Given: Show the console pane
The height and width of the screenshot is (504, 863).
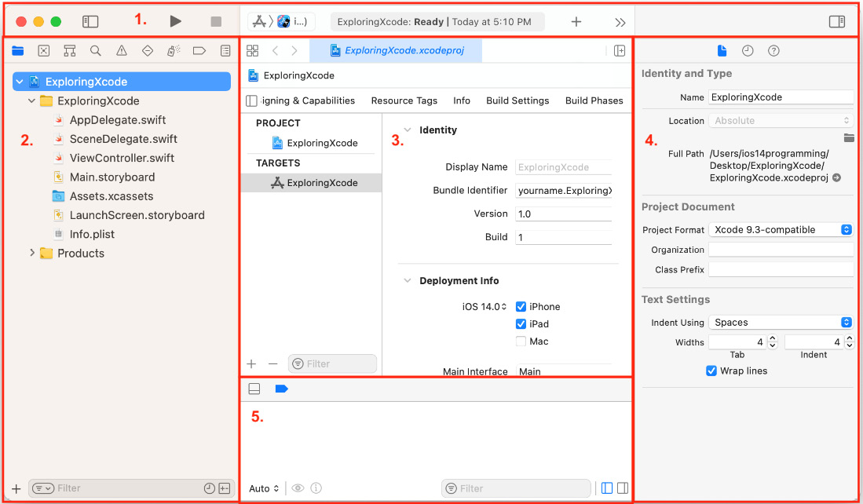Looking at the screenshot, I should coord(623,488).
